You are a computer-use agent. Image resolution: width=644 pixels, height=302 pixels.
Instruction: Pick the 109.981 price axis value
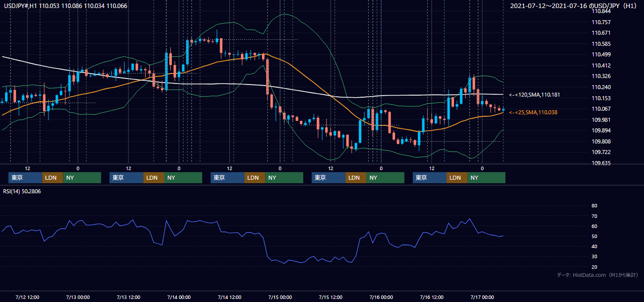pyautogui.click(x=602, y=120)
